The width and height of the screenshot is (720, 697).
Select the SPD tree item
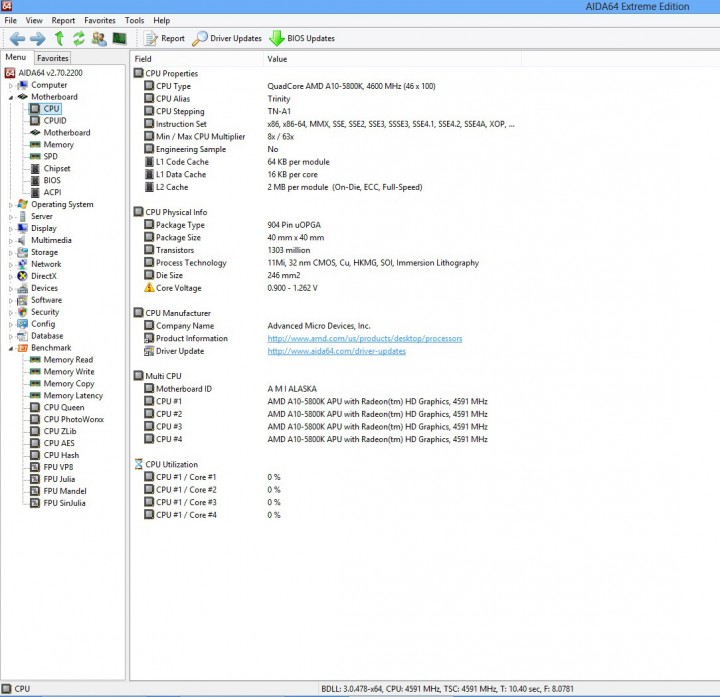click(x=44, y=157)
